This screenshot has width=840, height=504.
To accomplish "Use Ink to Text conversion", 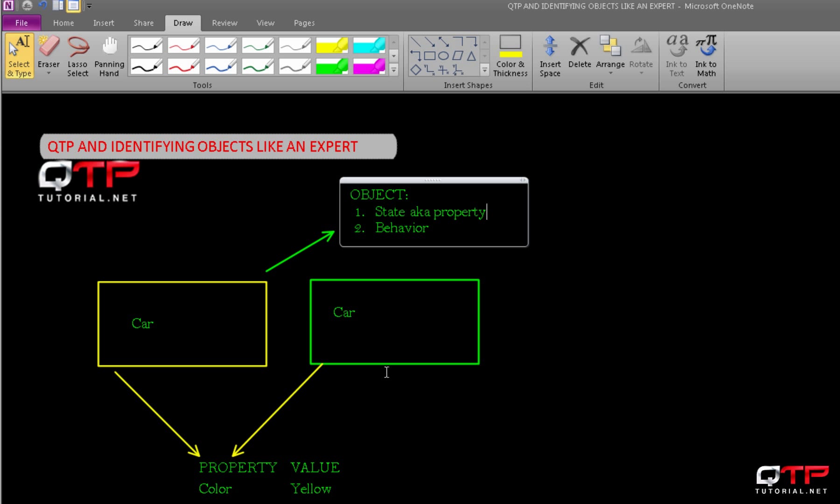I will point(676,55).
